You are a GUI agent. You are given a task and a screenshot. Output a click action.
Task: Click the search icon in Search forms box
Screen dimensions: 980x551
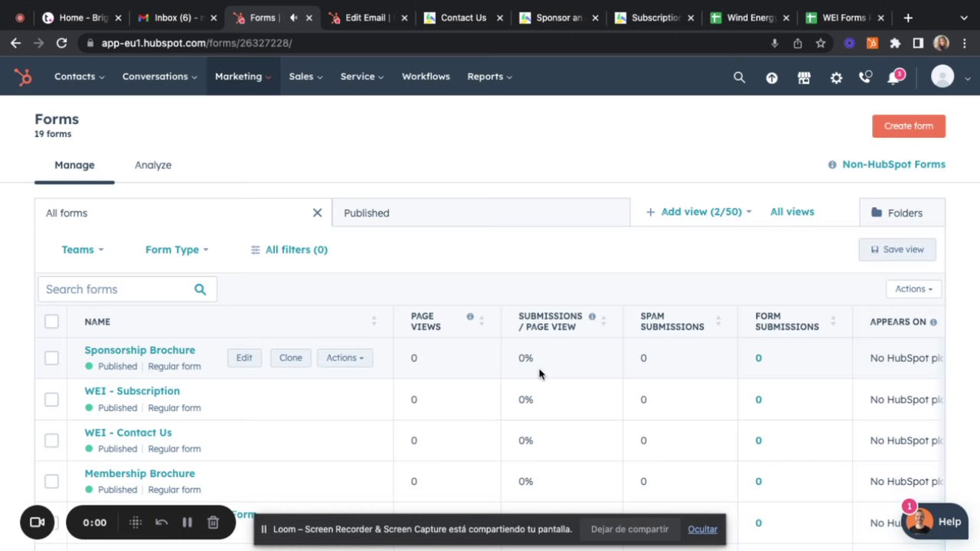click(x=200, y=289)
